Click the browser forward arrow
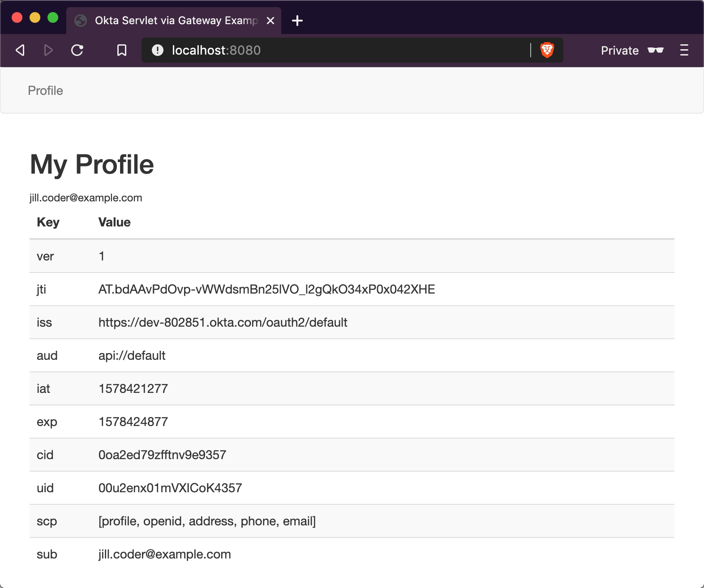This screenshot has width=704, height=588. coord(48,50)
